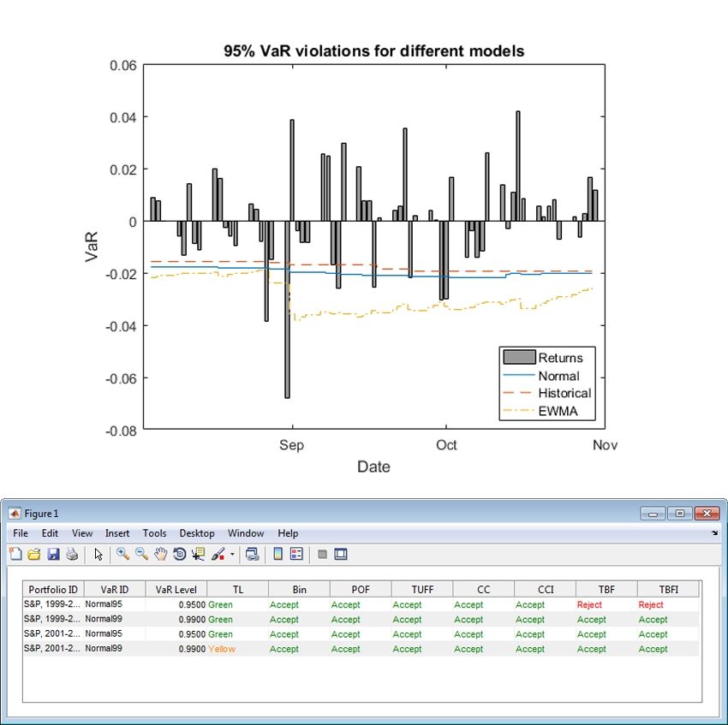Image resolution: width=728 pixels, height=725 pixels.
Task: Toggle the Edit Plot arrow pointer
Action: 98,554
